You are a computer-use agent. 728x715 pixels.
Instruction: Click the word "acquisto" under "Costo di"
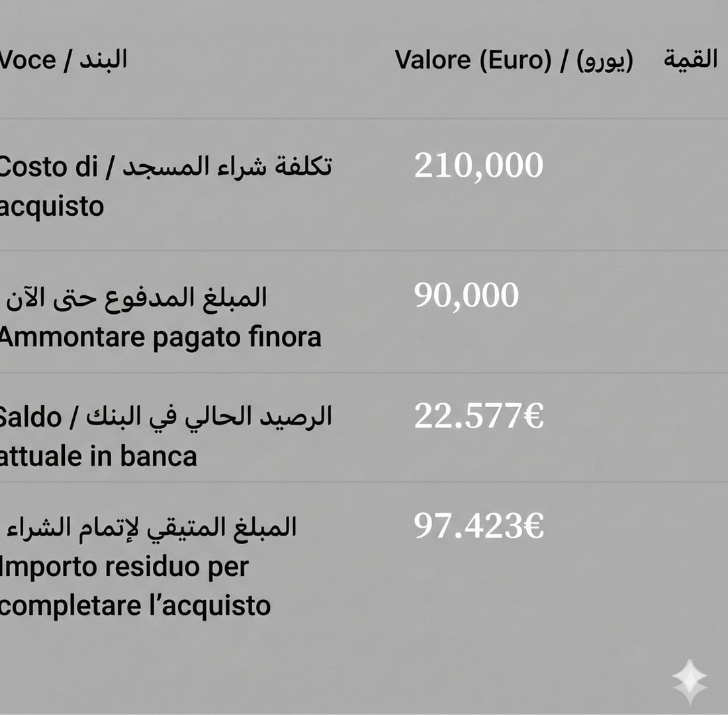tap(52, 207)
